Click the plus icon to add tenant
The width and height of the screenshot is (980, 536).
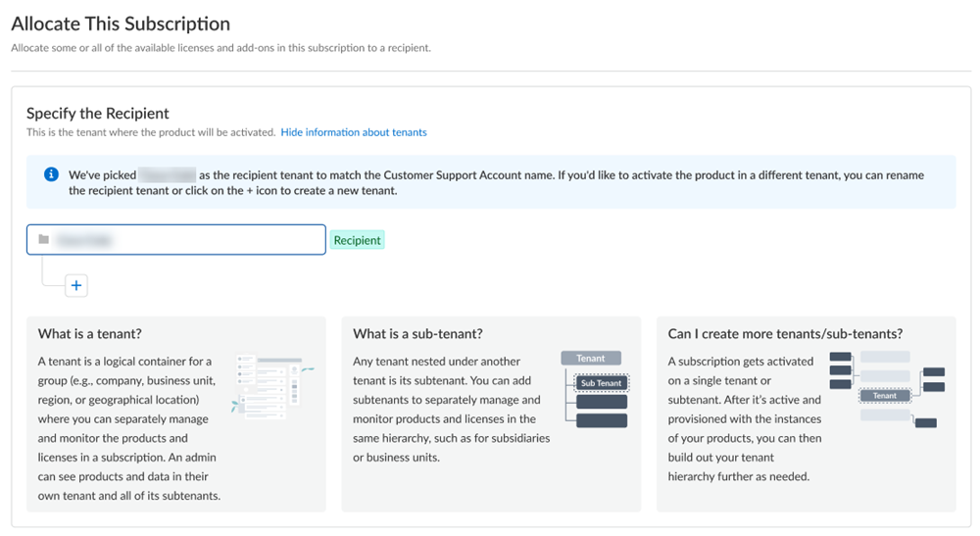pos(76,286)
